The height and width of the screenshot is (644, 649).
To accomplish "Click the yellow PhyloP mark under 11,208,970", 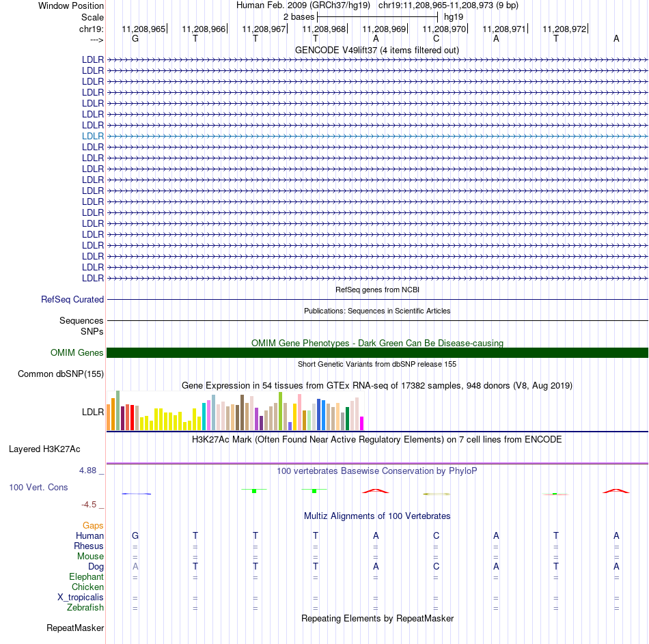I will [437, 494].
